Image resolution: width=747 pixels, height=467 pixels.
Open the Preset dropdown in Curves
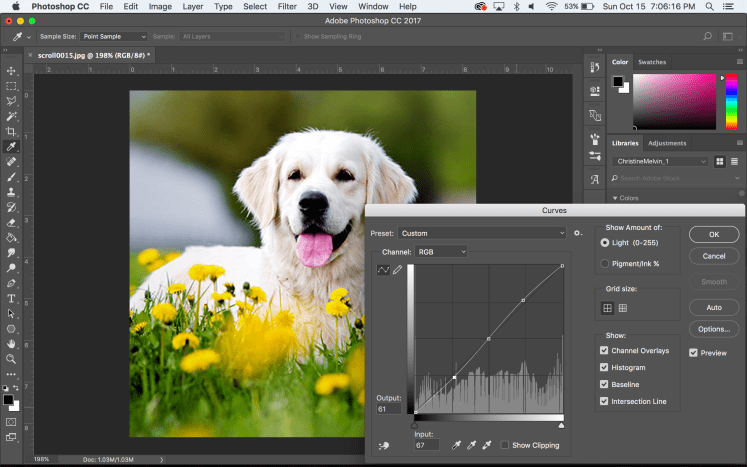pos(483,233)
